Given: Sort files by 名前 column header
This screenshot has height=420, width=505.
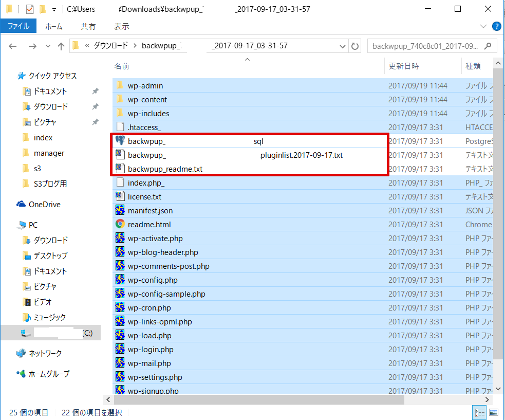Looking at the screenshot, I should (x=122, y=66).
